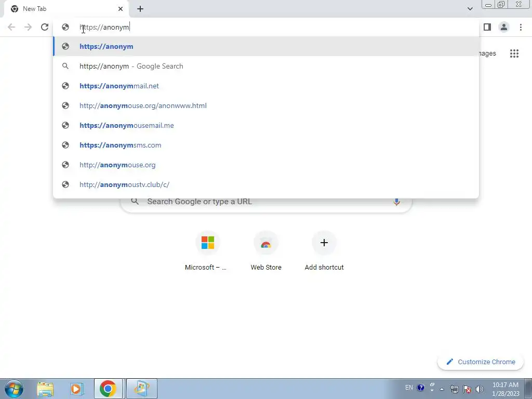Select the http://anonymouse.org suggestion
Viewport: 532px width, 399px height.
tap(266, 165)
